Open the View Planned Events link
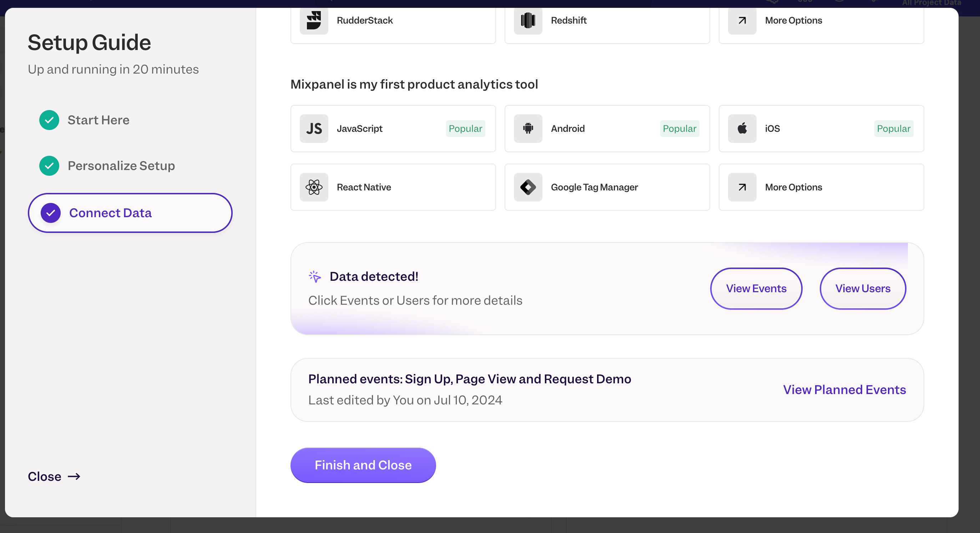The height and width of the screenshot is (533, 980). pos(844,389)
